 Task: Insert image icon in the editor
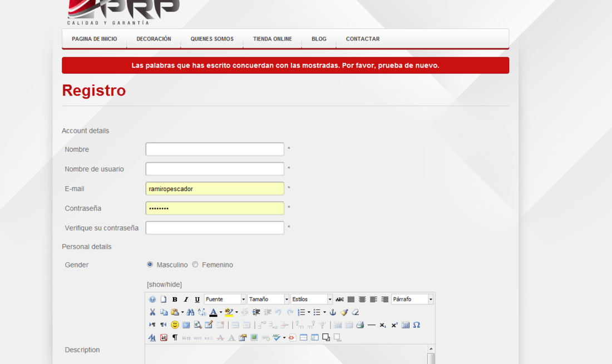(254, 337)
